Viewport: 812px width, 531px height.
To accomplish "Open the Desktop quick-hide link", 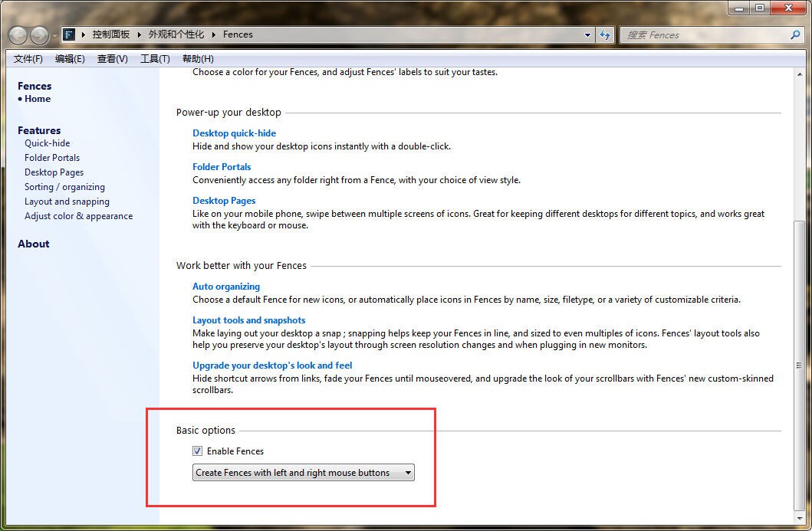I will coord(234,133).
